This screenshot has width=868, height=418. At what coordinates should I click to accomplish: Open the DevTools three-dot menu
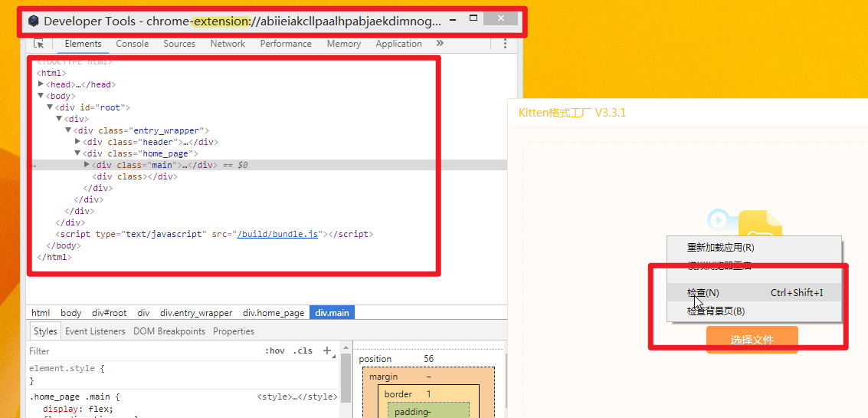(505, 44)
